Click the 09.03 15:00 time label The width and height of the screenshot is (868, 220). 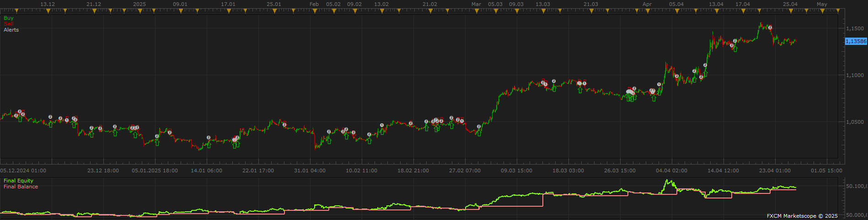click(x=516, y=170)
